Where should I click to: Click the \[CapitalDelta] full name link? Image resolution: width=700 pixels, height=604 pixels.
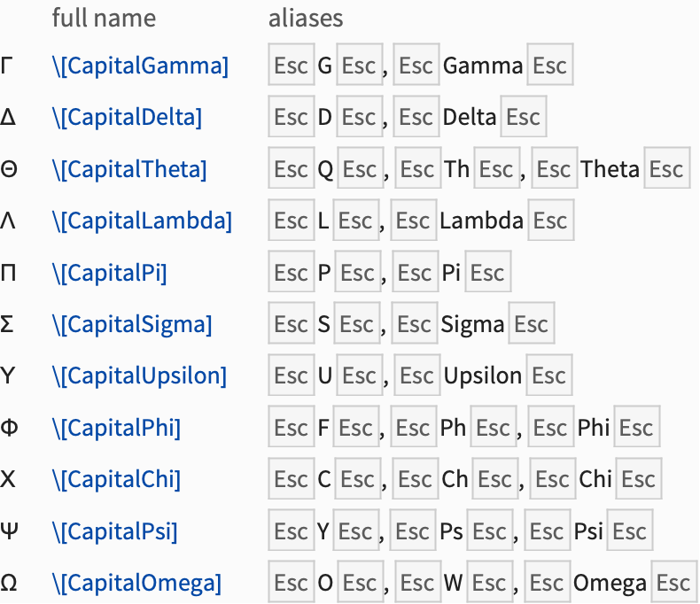click(127, 117)
